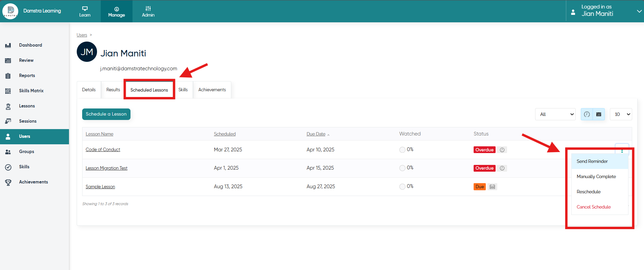Click the Code of Conduct three-dot actions button
This screenshot has width=644, height=270.
click(622, 150)
